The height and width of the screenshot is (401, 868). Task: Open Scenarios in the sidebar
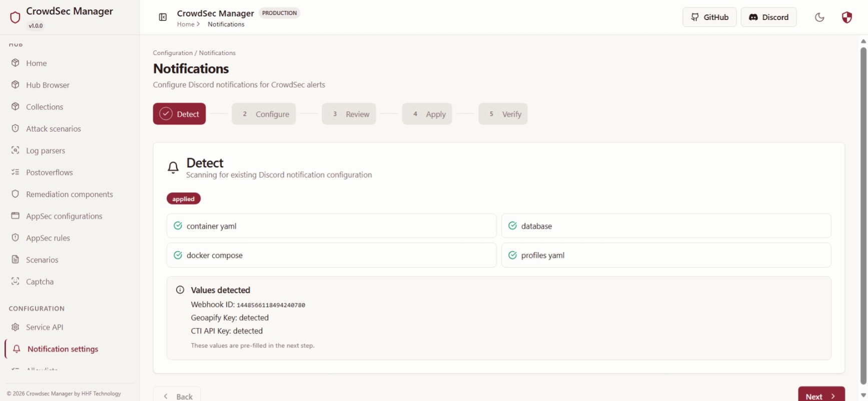[x=42, y=259]
